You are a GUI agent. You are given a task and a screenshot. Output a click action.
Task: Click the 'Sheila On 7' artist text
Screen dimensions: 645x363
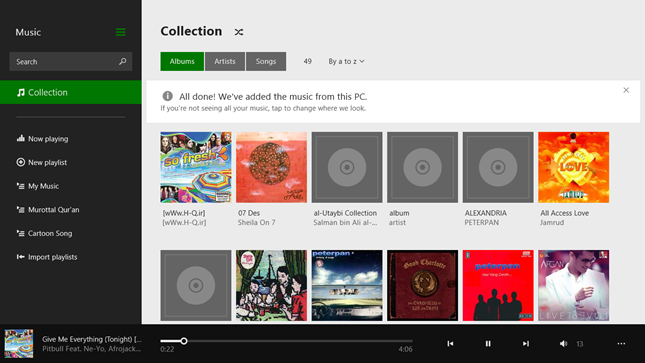[257, 223]
